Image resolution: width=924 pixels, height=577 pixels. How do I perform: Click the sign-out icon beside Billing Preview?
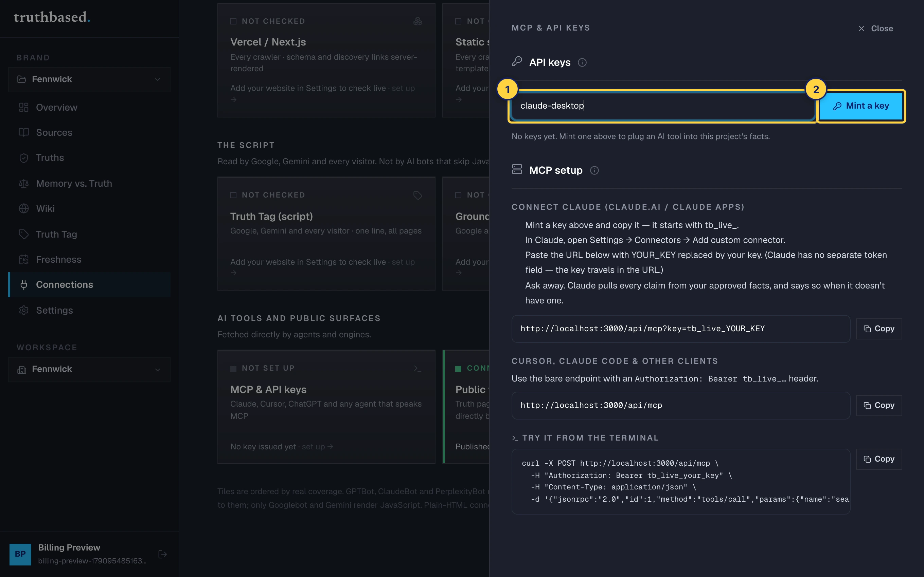pyautogui.click(x=163, y=554)
